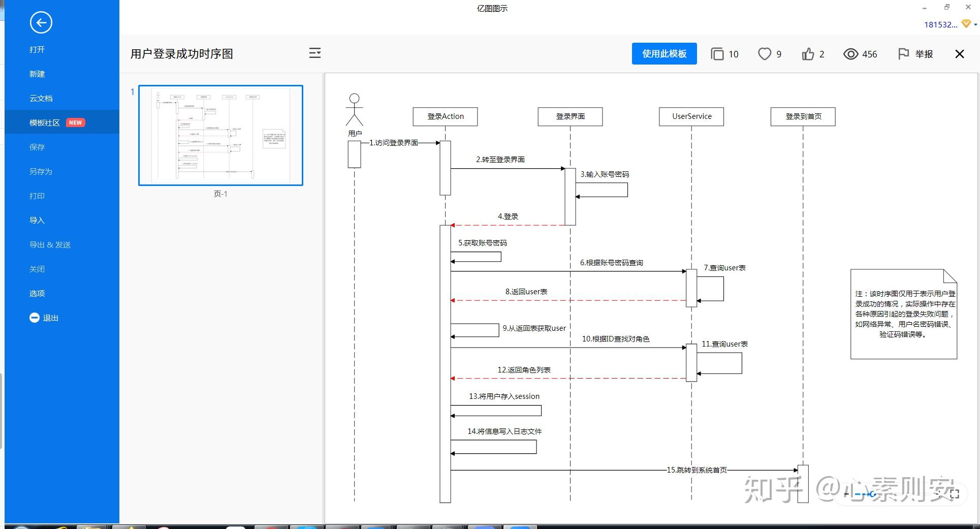Click the message label 7.查询user表
This screenshot has width=980, height=529.
pos(724,268)
